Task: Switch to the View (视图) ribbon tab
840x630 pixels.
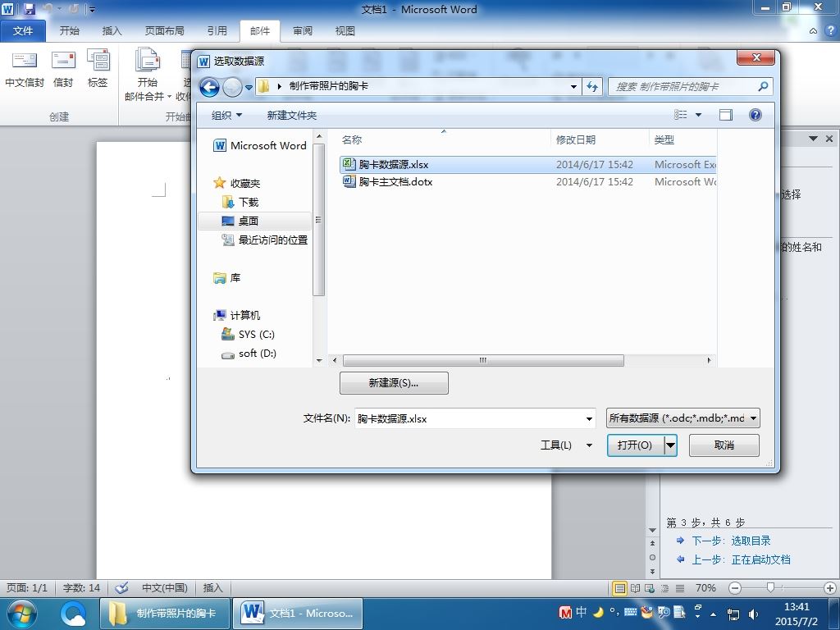Action: (345, 31)
